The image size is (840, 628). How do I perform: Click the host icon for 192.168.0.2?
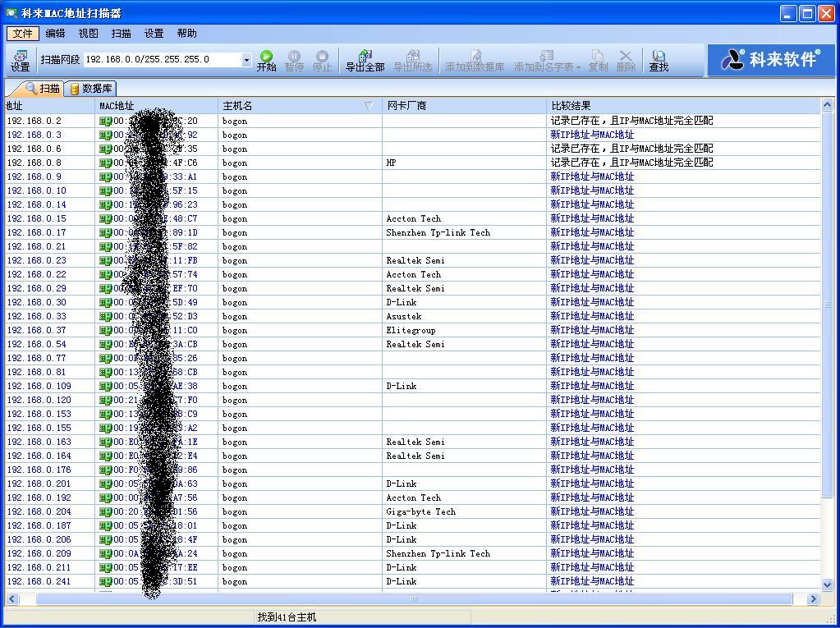(105, 121)
